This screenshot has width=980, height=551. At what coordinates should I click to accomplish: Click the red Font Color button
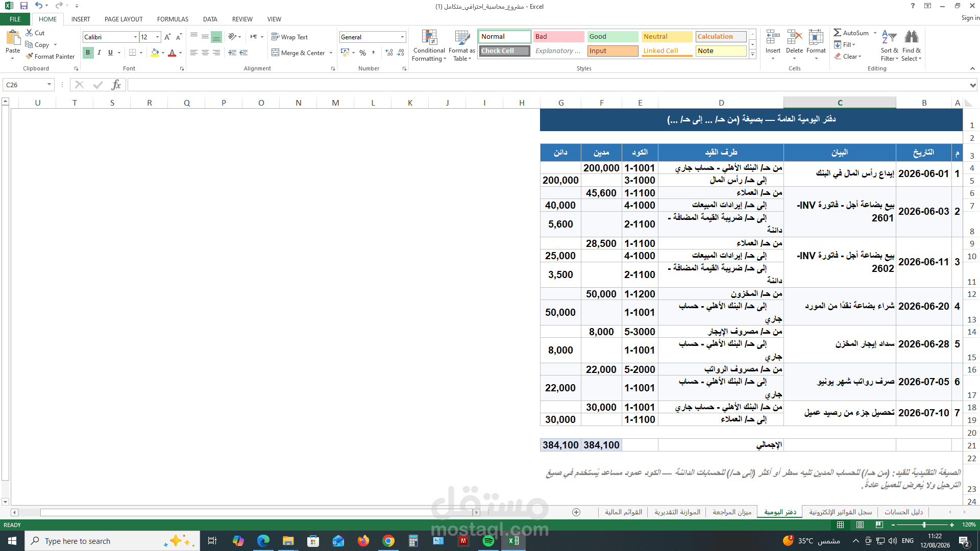(172, 53)
